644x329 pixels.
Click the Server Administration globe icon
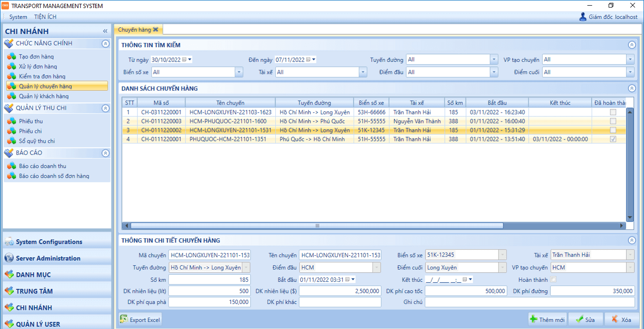(x=9, y=258)
